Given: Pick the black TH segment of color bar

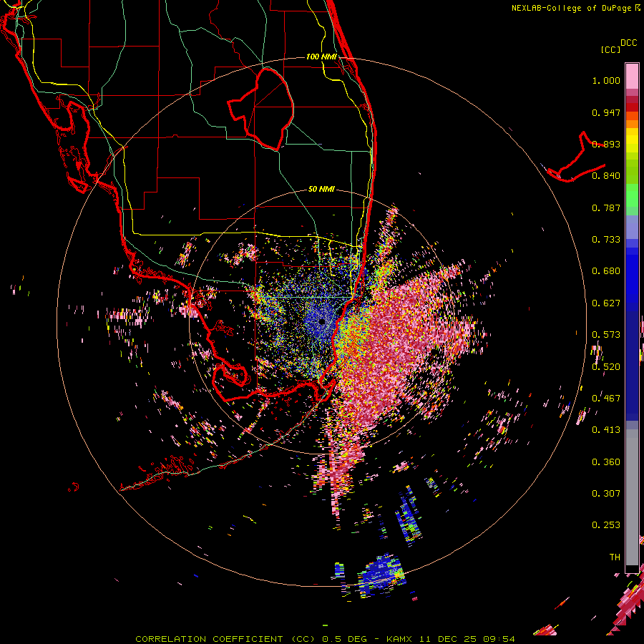Looking at the screenshot, I should point(632,568).
